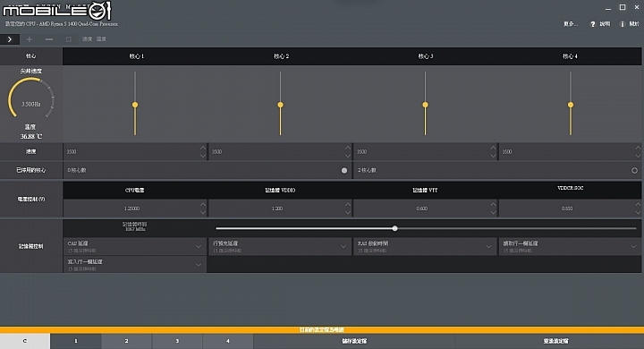
Task: Lower CPU voltage with down arrow
Action: pos(203,212)
